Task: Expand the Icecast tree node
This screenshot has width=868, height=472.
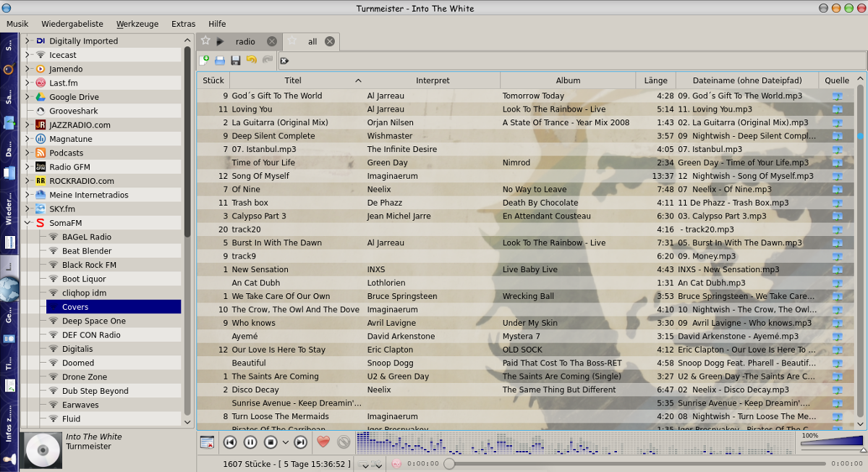Action: tap(27, 55)
